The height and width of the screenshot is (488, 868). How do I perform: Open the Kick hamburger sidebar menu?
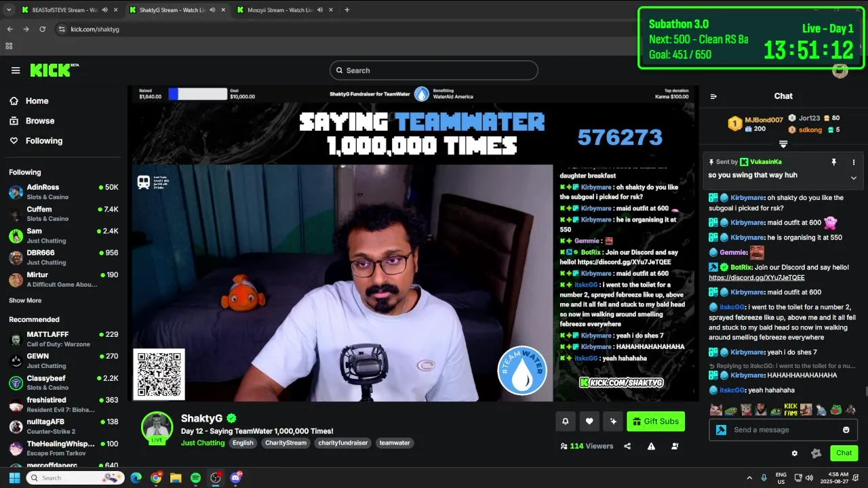tap(16, 70)
